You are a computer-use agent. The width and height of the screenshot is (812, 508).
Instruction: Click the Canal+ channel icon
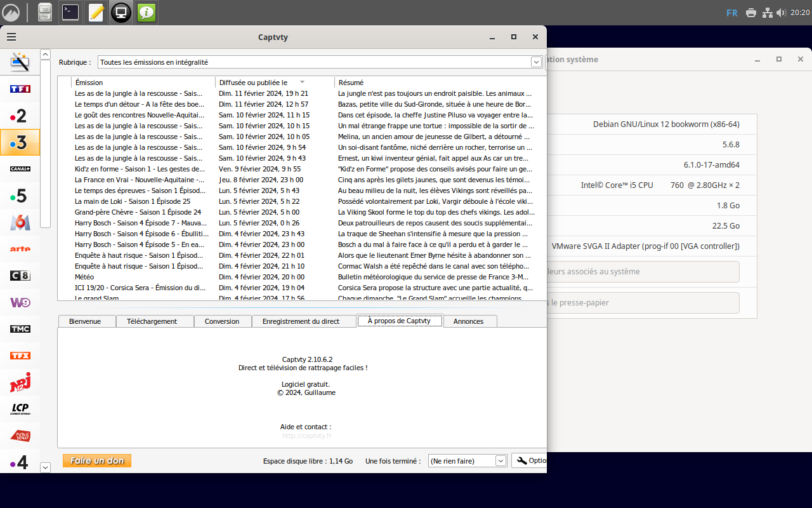pos(20,169)
